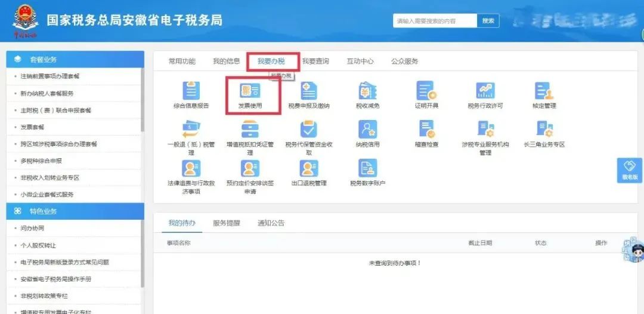Open 非税划转政策专栏 link
644x314 pixels.
coord(44,296)
